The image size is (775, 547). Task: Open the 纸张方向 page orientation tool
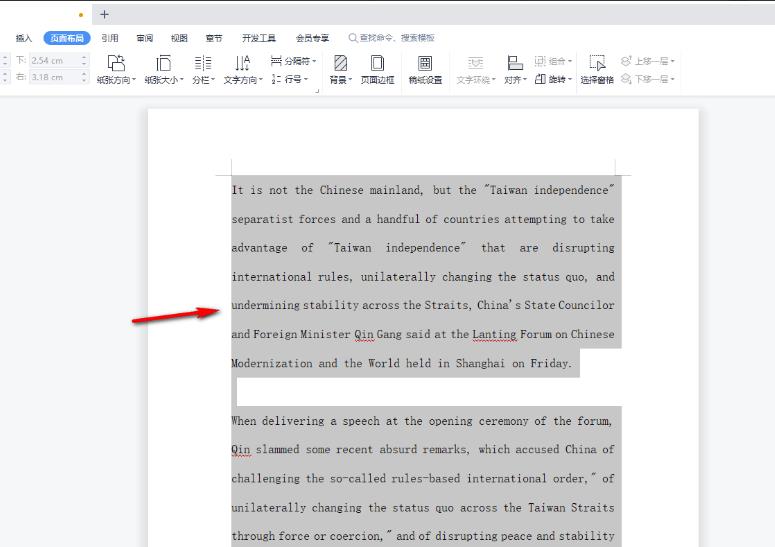click(116, 68)
